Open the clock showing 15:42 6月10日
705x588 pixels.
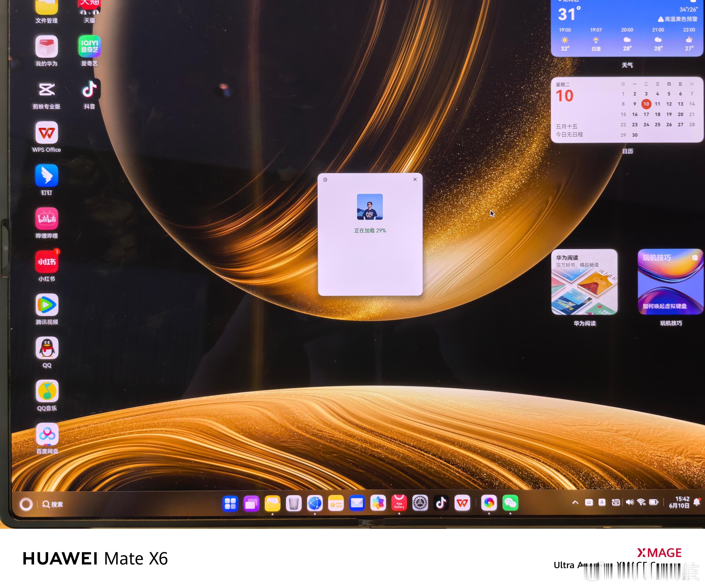point(680,503)
